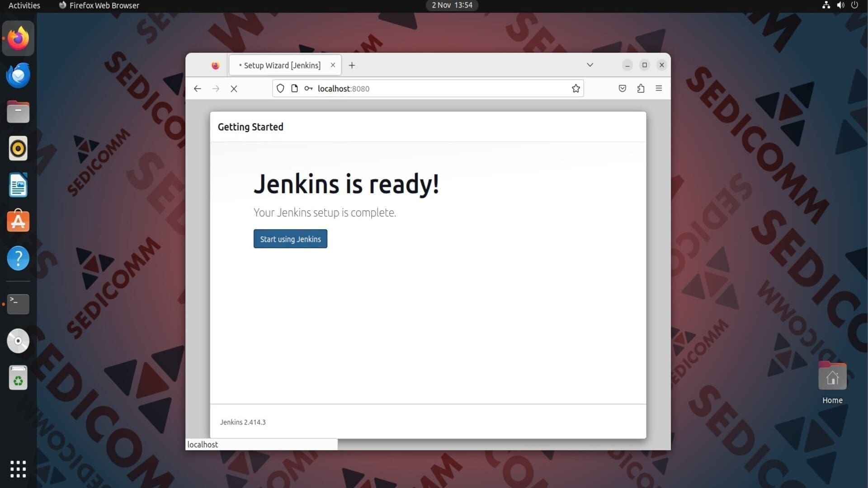Open the Firefox Web Browser app menu
This screenshot has width=868, height=488.
click(99, 5)
